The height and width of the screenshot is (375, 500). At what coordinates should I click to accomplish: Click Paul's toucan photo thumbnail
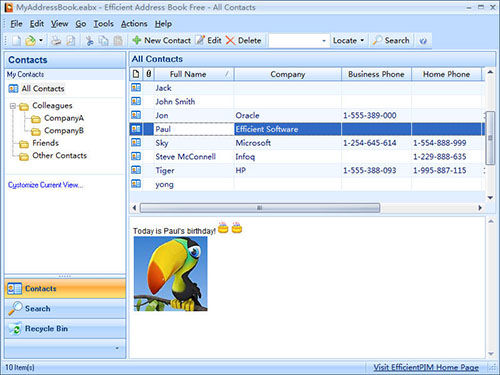click(x=170, y=274)
